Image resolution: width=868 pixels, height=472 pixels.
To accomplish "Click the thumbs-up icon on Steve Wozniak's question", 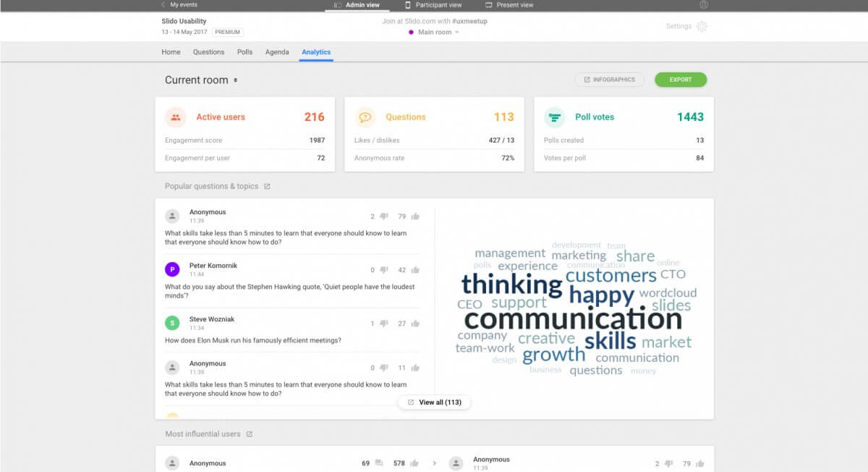I will [414, 324].
